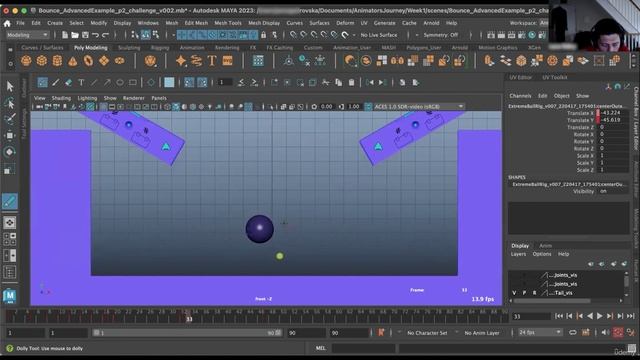Screen dimensions: 640x360
Task: Open the shelf scroll arrows at the shelf's right end
Action: [633, 61]
